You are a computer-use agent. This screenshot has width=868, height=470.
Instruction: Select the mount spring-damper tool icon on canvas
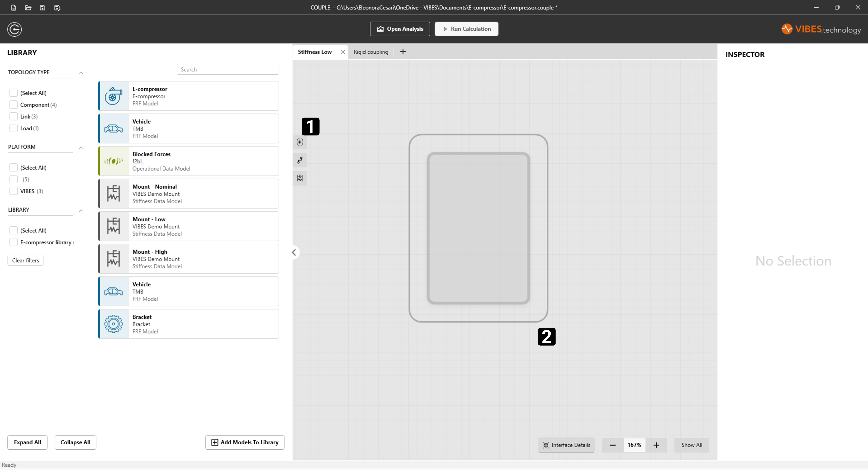[x=300, y=178]
